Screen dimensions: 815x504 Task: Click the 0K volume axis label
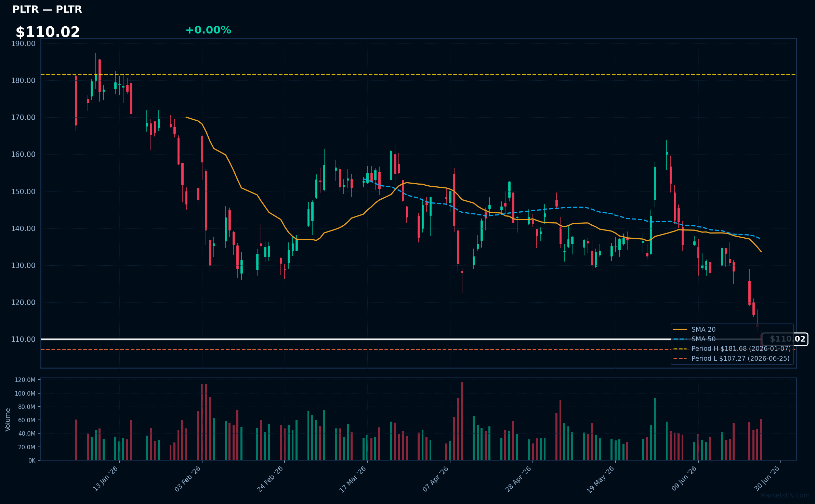pyautogui.click(x=32, y=461)
